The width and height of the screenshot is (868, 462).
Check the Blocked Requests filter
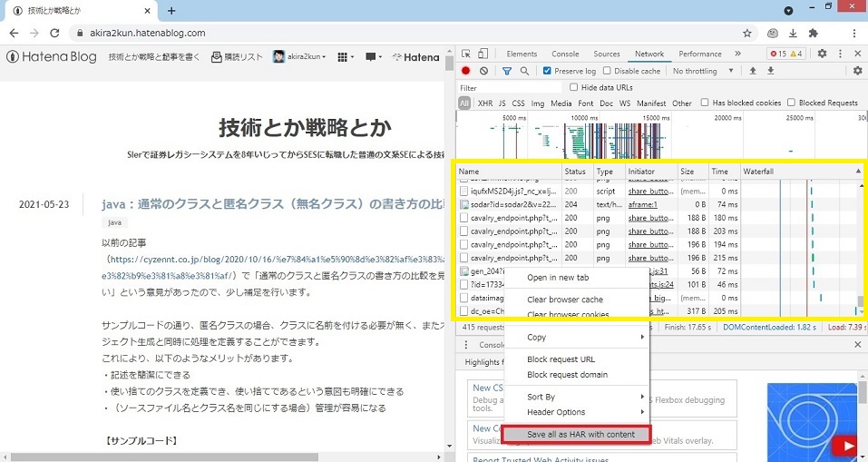791,103
